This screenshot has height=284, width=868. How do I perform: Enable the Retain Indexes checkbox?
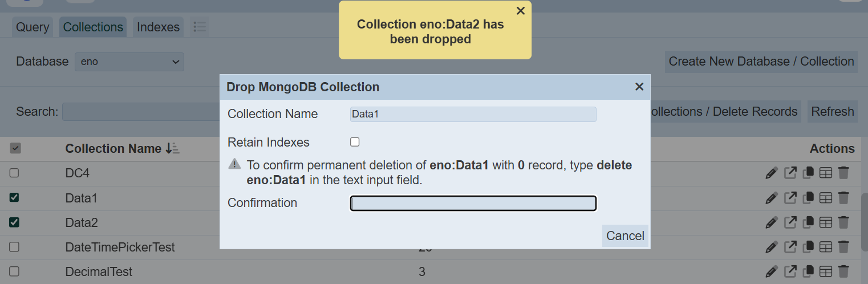pos(355,142)
